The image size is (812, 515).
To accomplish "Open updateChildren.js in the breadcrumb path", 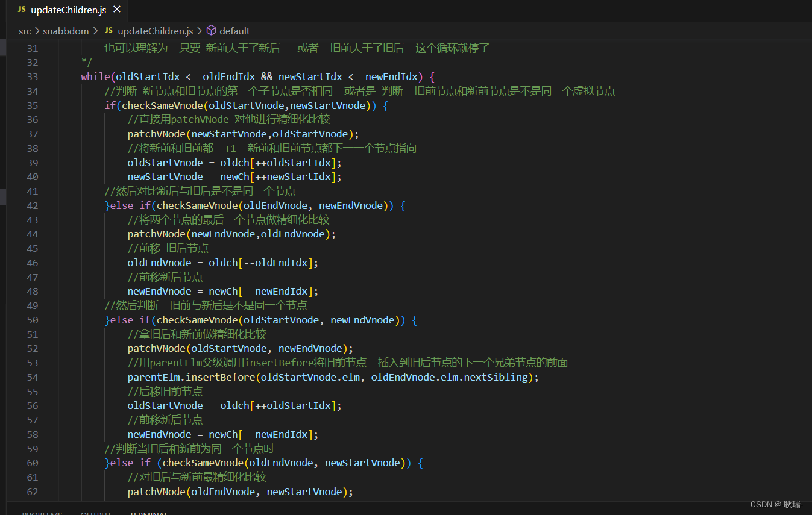I will 155,31.
